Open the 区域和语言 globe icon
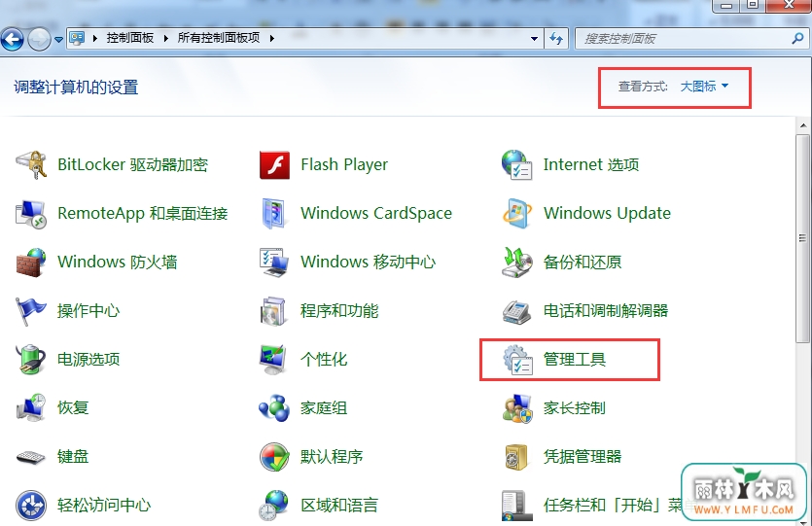Image resolution: width=812 pixels, height=526 pixels. tap(273, 506)
